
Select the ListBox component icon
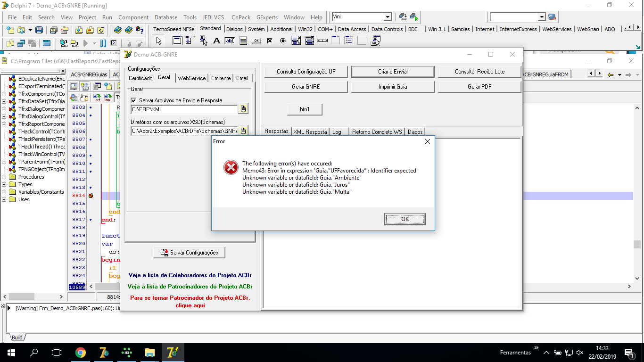click(x=296, y=41)
